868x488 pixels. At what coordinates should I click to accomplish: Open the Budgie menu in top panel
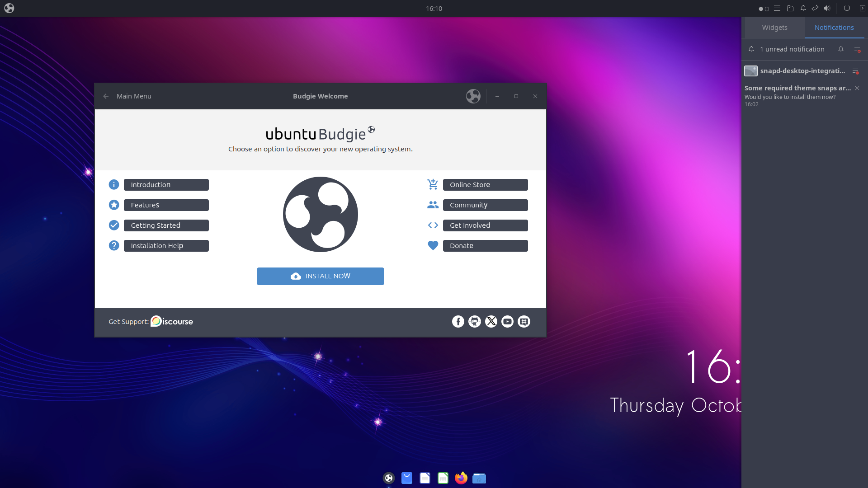pos(9,8)
